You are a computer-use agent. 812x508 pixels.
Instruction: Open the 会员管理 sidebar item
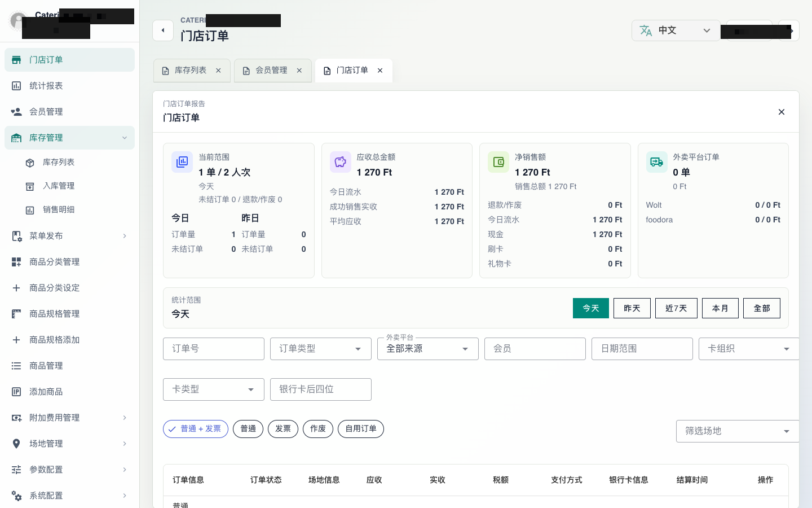point(69,112)
